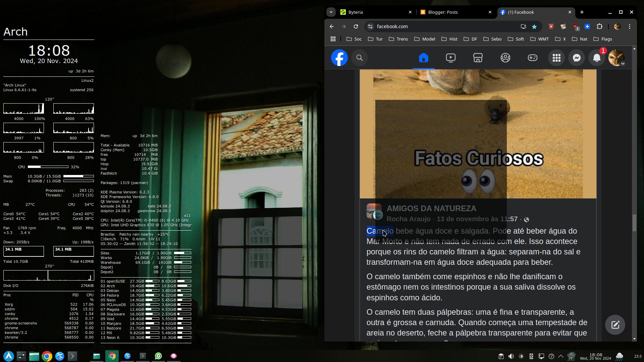The height and width of the screenshot is (362, 644).
Task: Go back in Chrome
Action: (x=331, y=26)
